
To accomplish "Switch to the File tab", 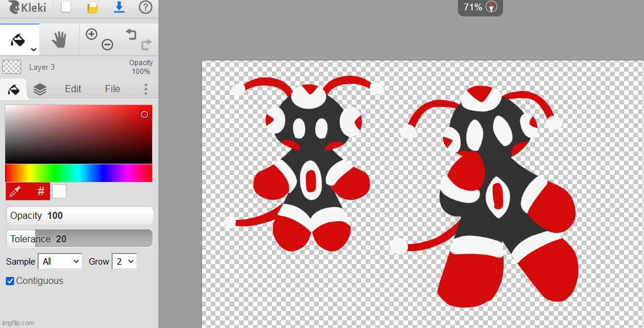I will (112, 89).
